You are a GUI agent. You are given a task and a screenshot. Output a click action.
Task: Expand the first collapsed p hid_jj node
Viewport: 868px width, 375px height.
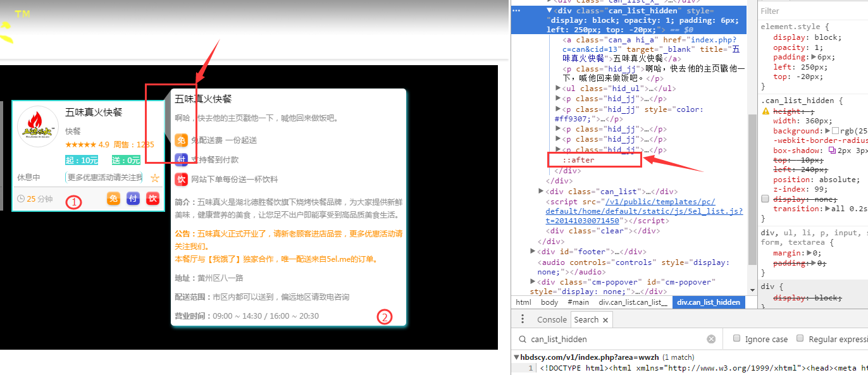coord(558,99)
